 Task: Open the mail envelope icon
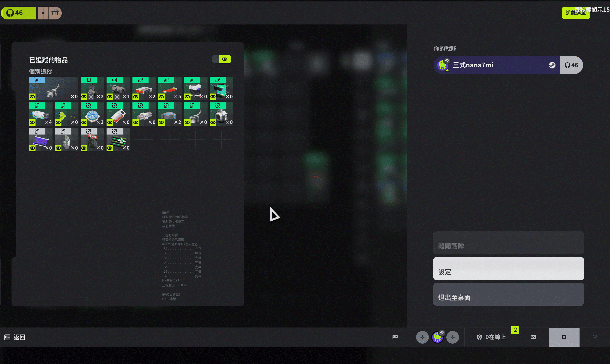(x=533, y=337)
